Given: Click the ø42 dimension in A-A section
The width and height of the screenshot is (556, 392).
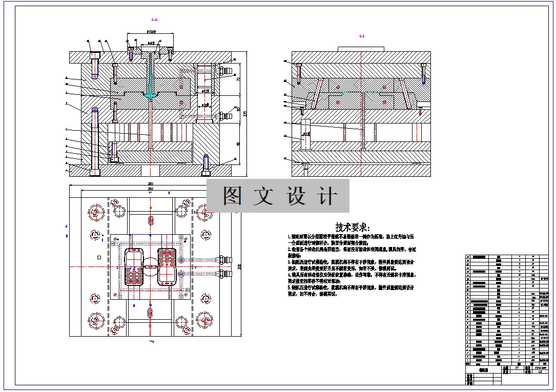Looking at the screenshot, I should pyautogui.click(x=204, y=91).
